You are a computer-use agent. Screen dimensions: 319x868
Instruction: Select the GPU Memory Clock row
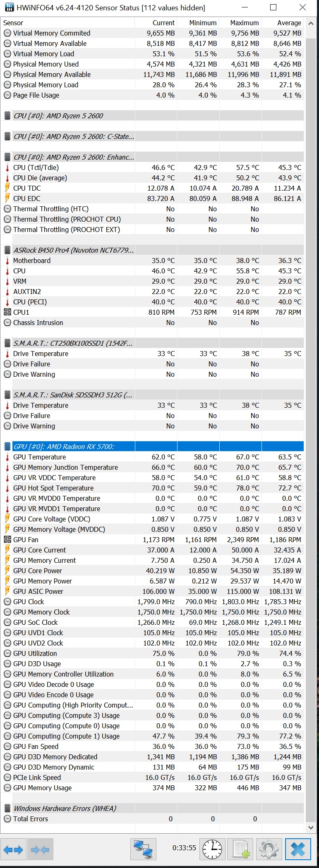pos(152,612)
